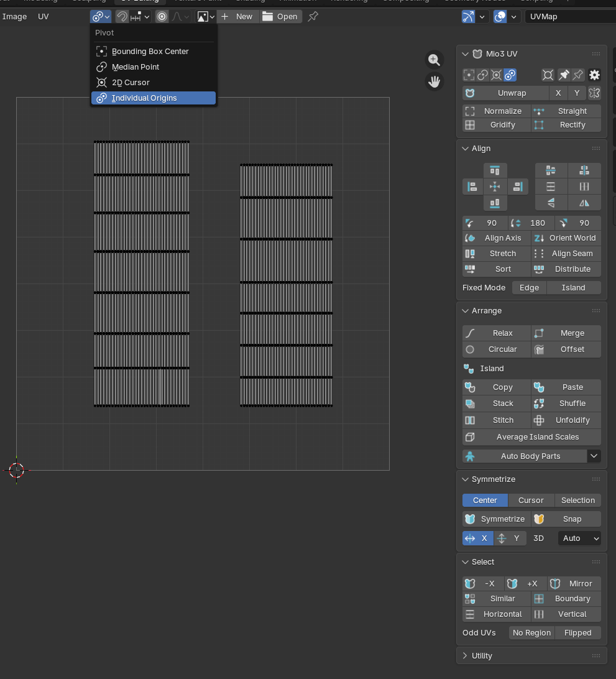Expand the Utility panel
This screenshot has height=679, width=616.
[482, 656]
